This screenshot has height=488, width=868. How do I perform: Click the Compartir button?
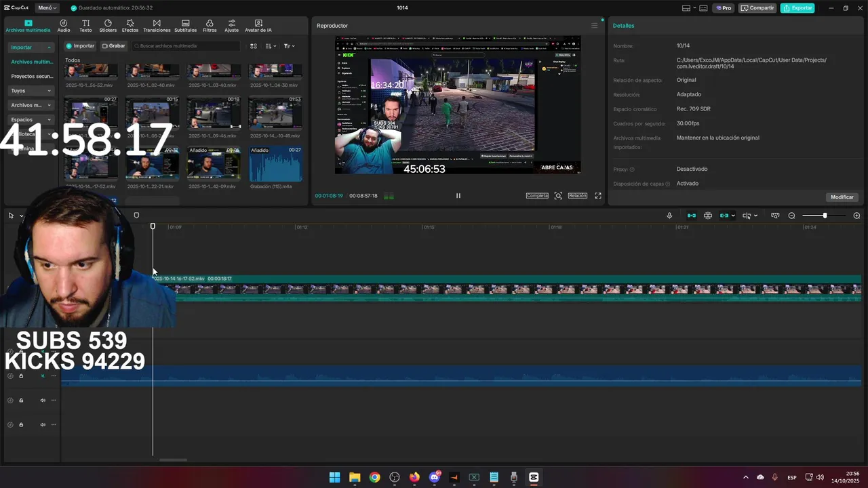757,8
